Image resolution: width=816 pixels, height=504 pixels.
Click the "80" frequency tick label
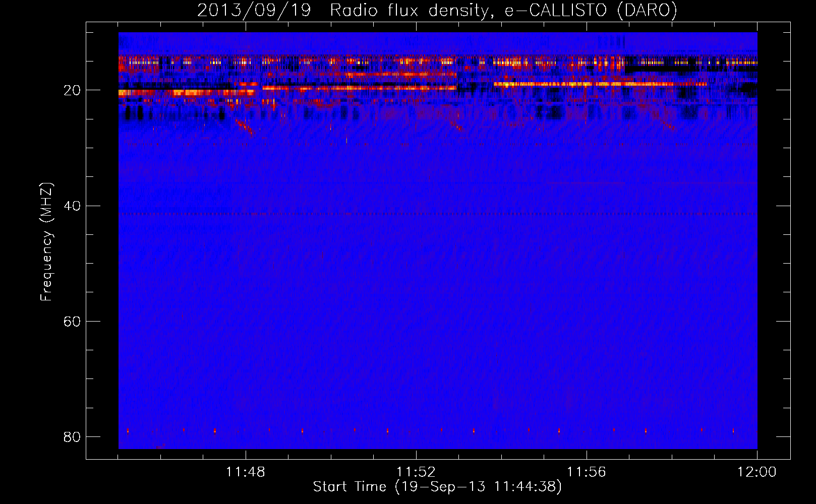point(72,437)
